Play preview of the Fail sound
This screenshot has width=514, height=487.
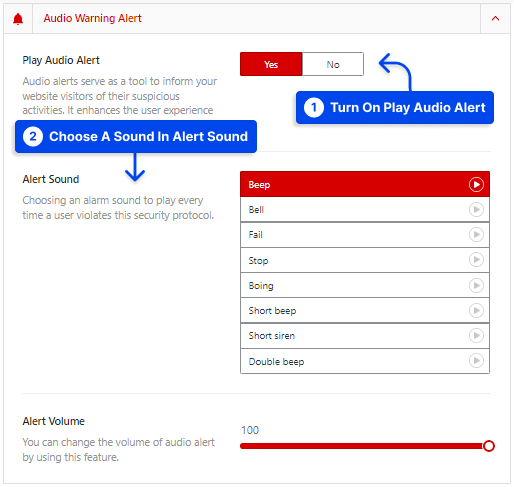[476, 235]
